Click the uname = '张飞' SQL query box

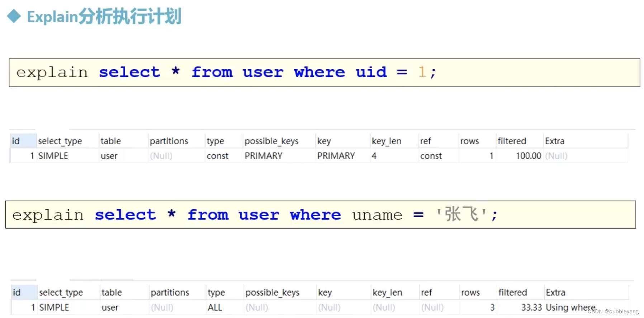click(321, 215)
